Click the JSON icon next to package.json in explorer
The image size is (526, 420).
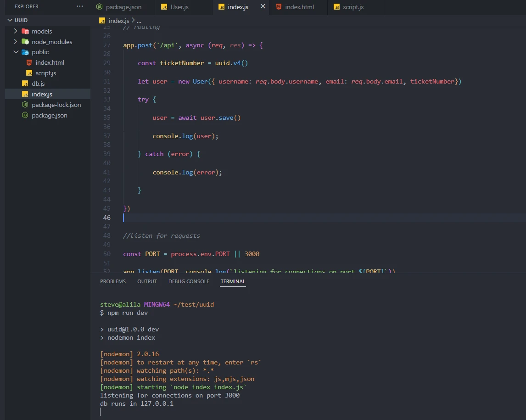[x=24, y=115]
